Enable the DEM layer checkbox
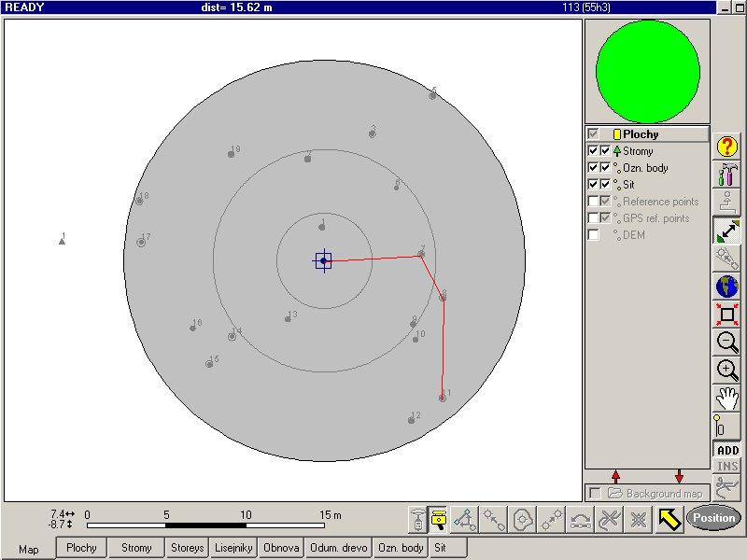This screenshot has height=560, width=747. pos(593,235)
